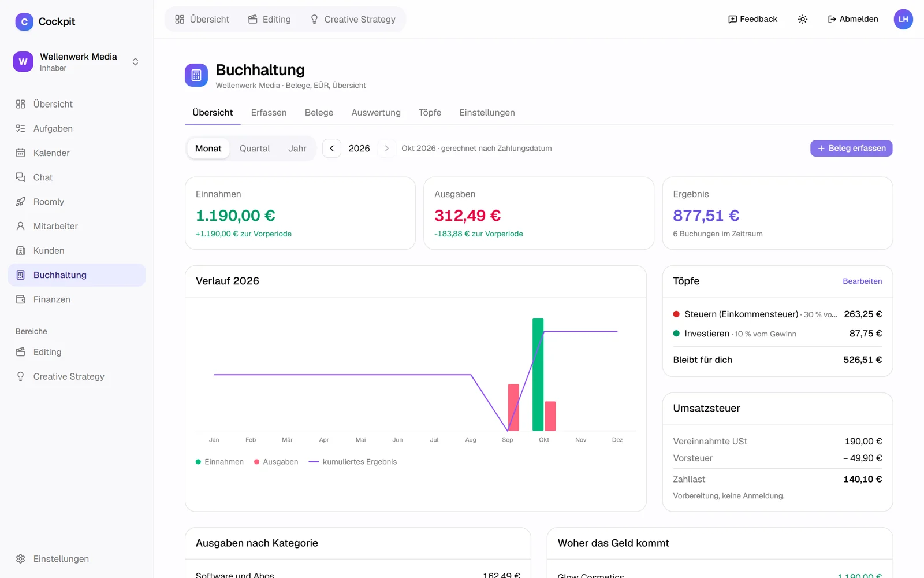Open Editing in the top navigation
Viewport: 924px width, 578px height.
[270, 19]
